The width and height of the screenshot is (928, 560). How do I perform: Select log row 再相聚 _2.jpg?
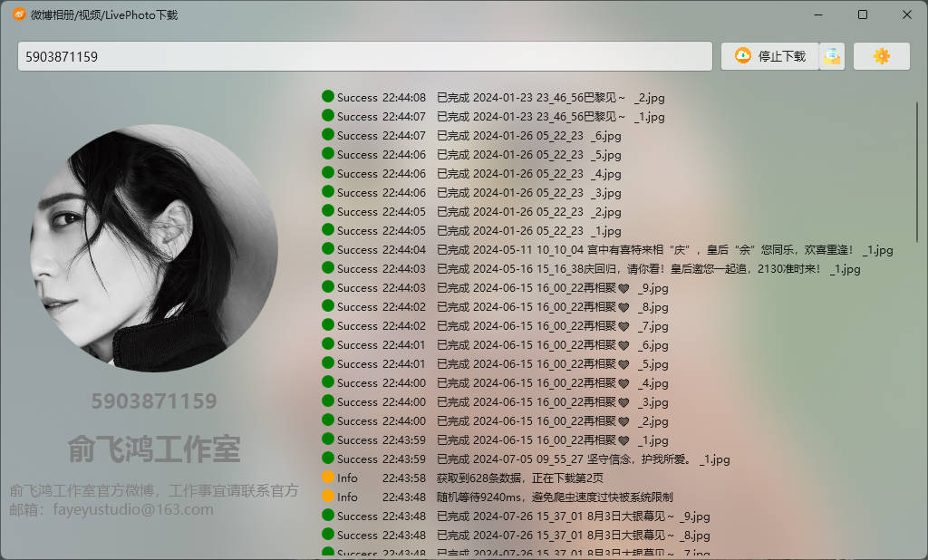[496, 420]
